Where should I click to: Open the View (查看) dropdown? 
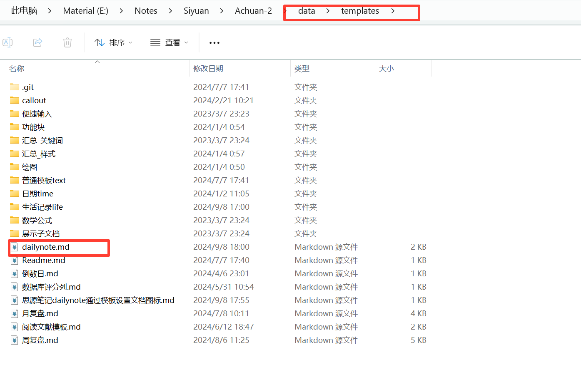click(169, 42)
